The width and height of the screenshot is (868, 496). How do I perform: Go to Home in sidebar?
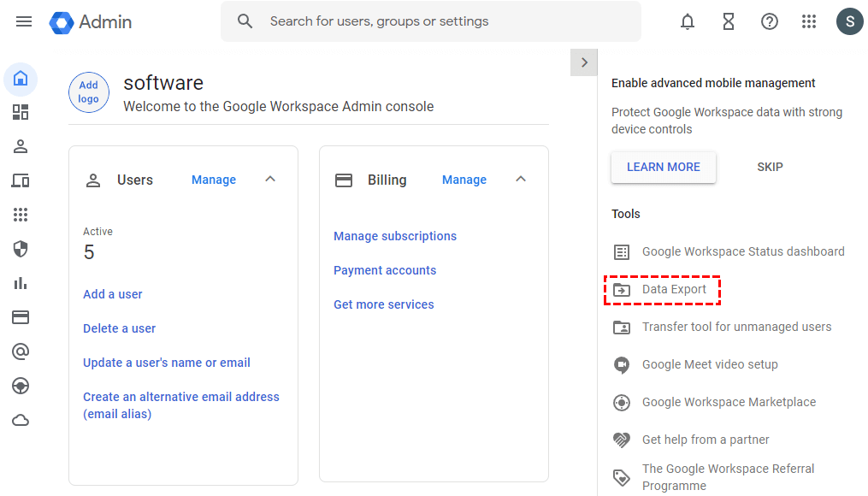click(21, 79)
